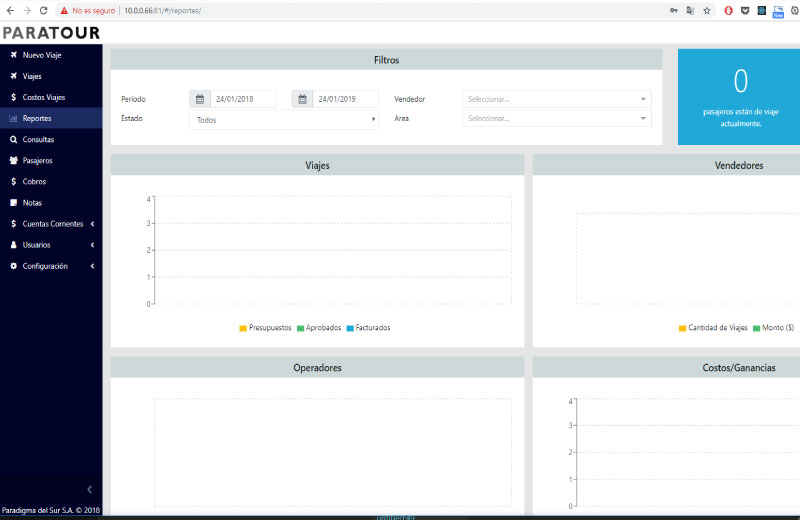Image resolution: width=800 pixels, height=520 pixels.
Task: Click the PARATOUR logo
Action: click(50, 33)
